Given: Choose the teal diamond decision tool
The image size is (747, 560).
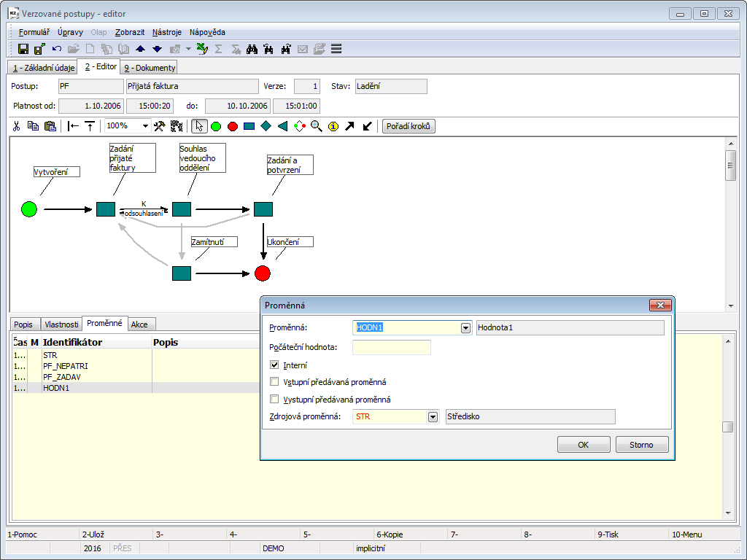Looking at the screenshot, I should tap(266, 126).
